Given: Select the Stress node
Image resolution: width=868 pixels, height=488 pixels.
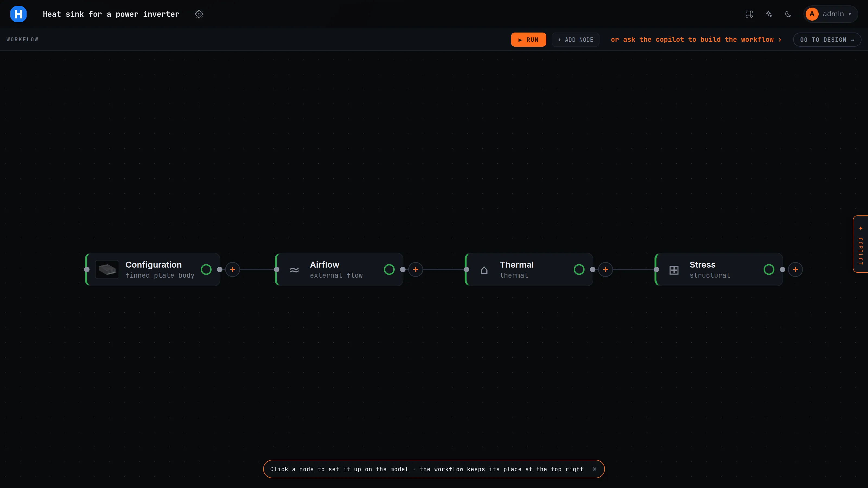Looking at the screenshot, I should click(719, 269).
